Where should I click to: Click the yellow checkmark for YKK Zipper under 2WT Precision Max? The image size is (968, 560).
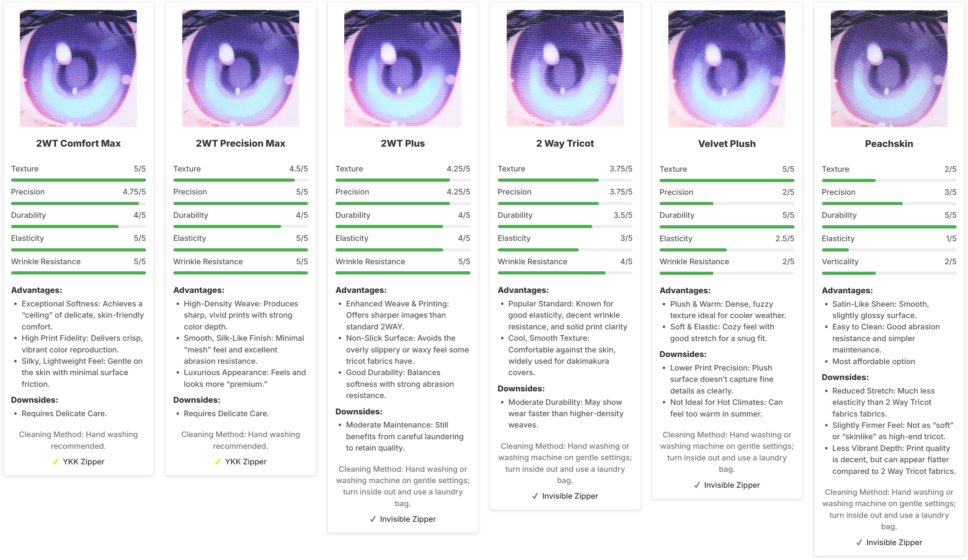point(217,462)
